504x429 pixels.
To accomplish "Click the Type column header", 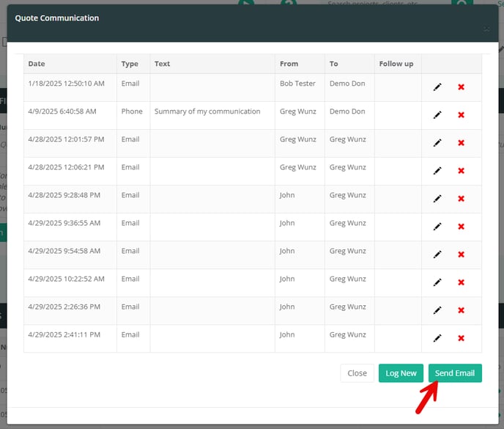I will pos(130,64).
